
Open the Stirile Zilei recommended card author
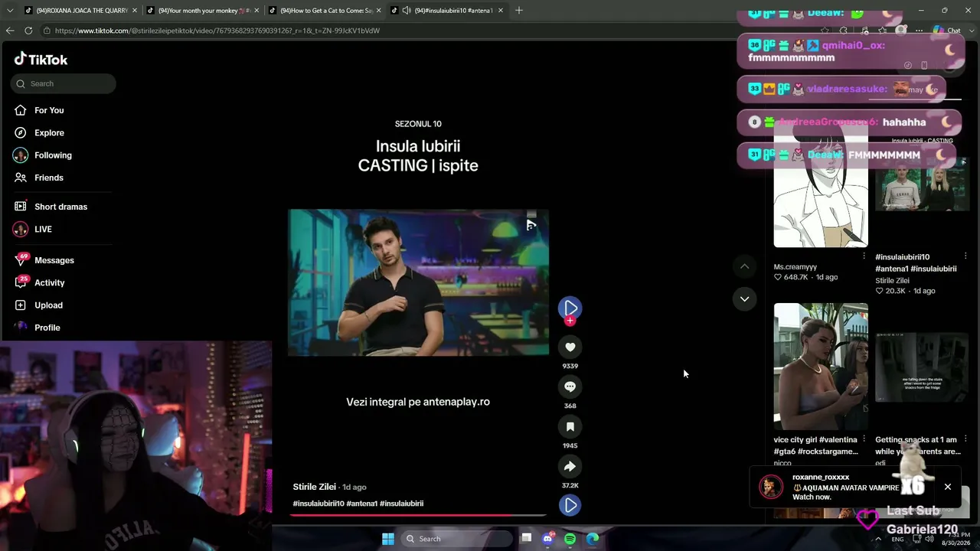click(x=892, y=281)
